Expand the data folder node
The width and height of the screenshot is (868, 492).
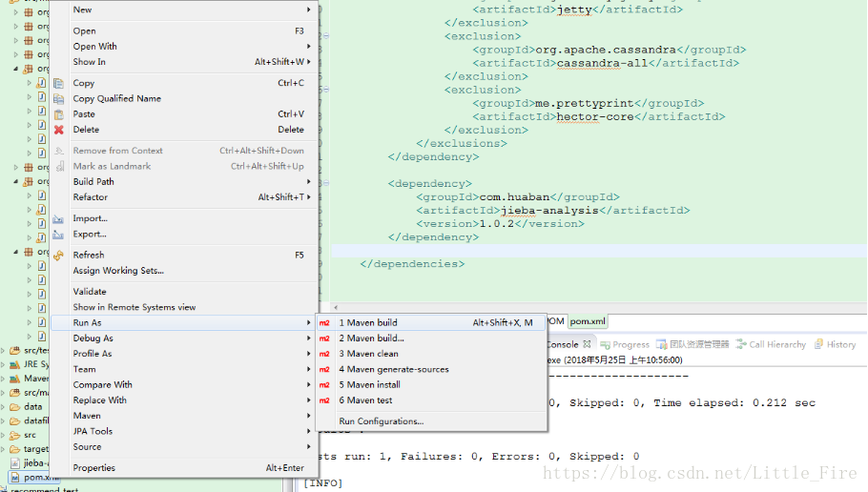point(4,407)
